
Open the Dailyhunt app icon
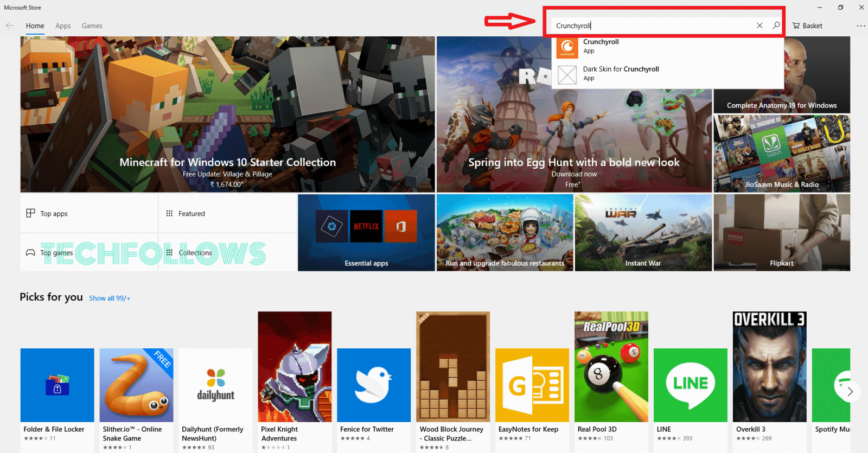coord(215,385)
